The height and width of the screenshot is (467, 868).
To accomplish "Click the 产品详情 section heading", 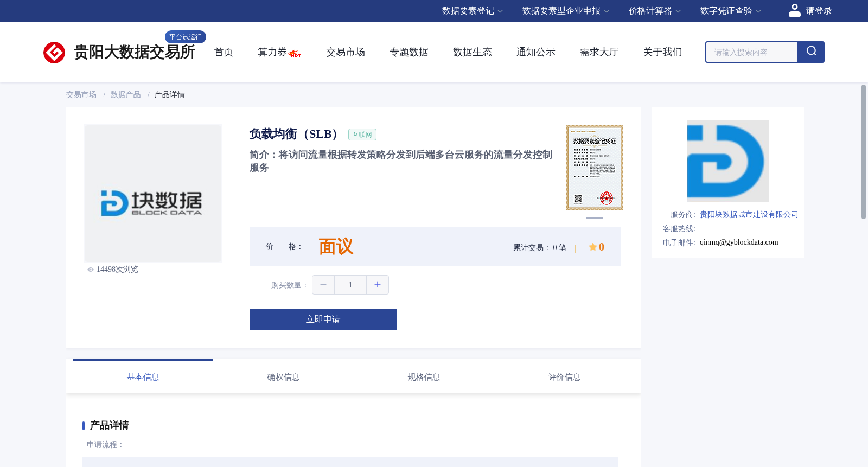I will 110,425.
